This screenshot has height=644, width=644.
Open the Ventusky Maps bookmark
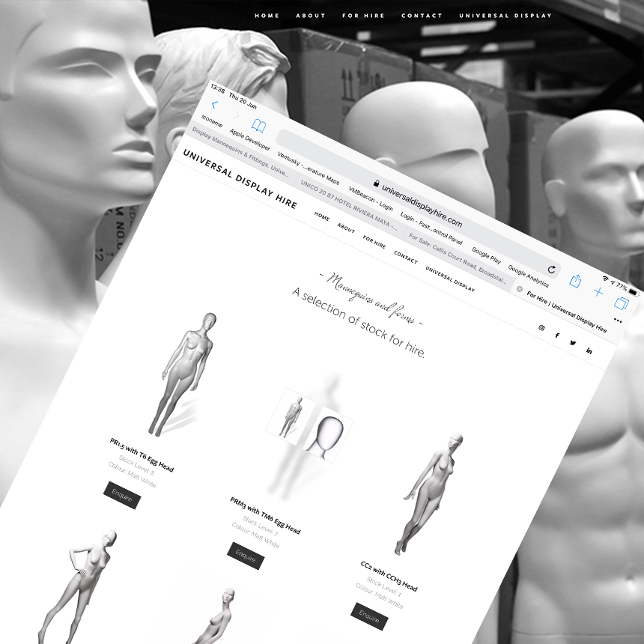point(309,168)
